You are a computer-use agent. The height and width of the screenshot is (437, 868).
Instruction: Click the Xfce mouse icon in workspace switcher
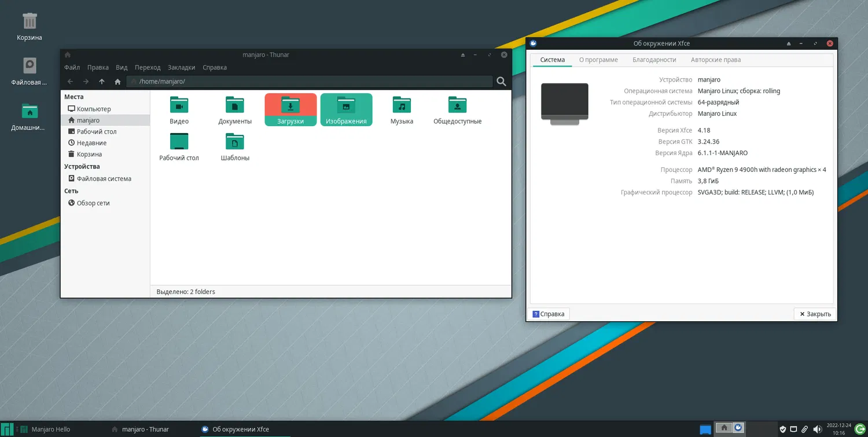[x=738, y=428]
